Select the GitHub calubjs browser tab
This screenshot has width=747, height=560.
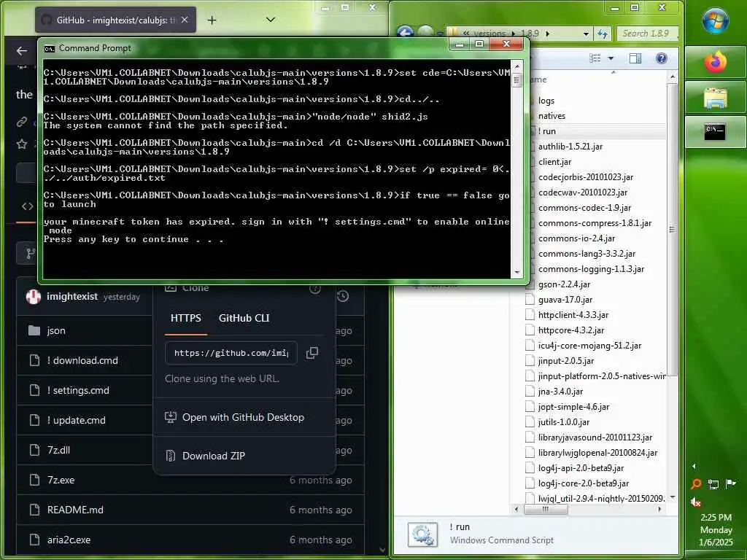pos(115,20)
